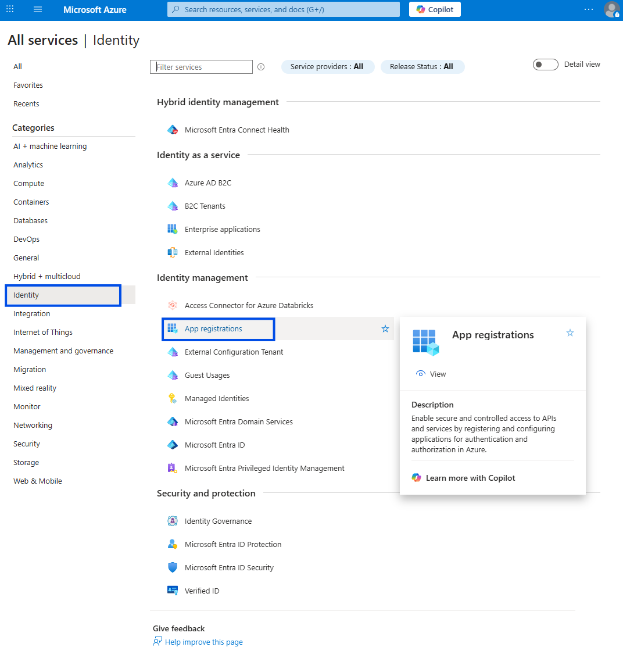Click the Copilot button in header
The height and width of the screenshot is (672, 623).
point(435,9)
